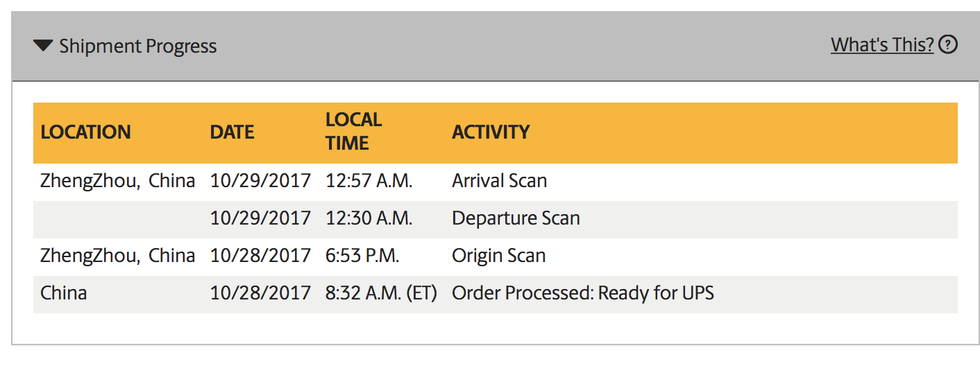Screen dimensions: 980x366
Task: Click the LOCAL TIME column header
Action: tap(353, 132)
